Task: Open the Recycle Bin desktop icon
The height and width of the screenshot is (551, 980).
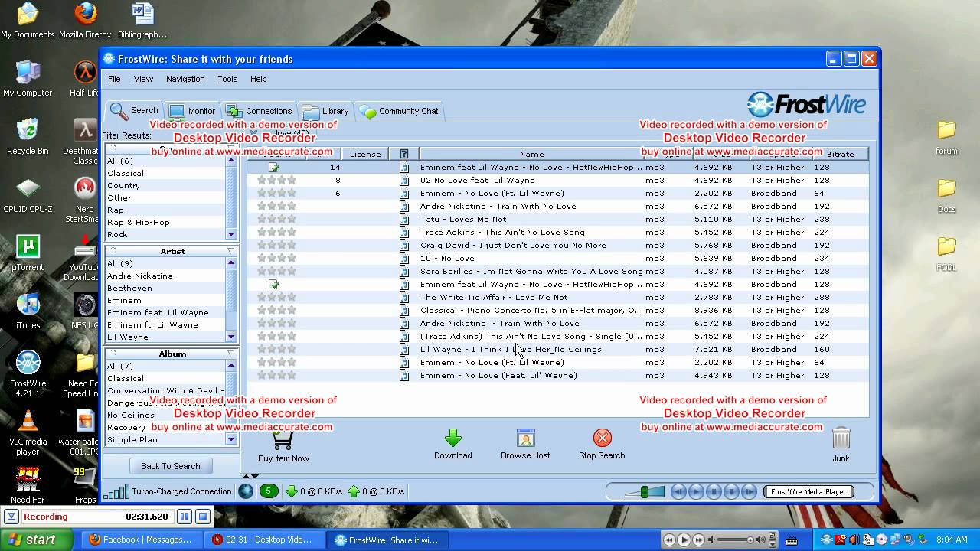Action: [28, 130]
